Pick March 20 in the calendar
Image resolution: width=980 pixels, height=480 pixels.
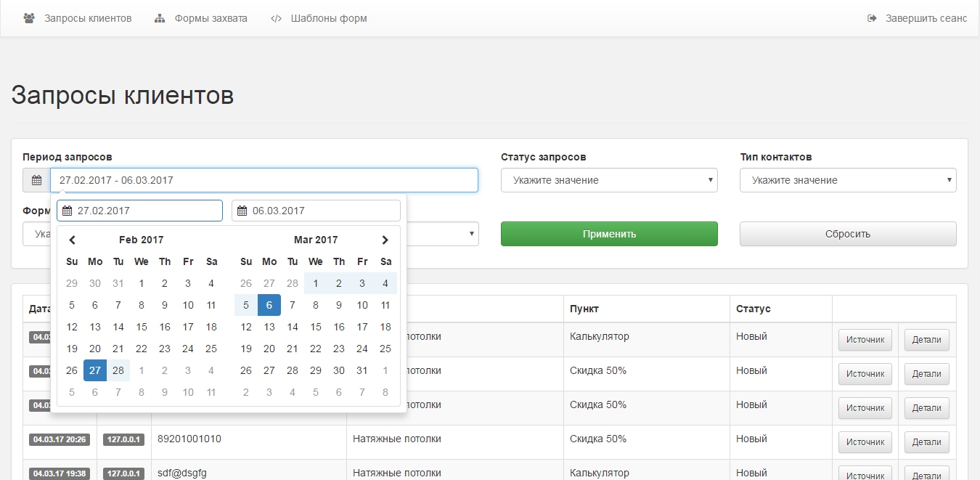point(269,349)
